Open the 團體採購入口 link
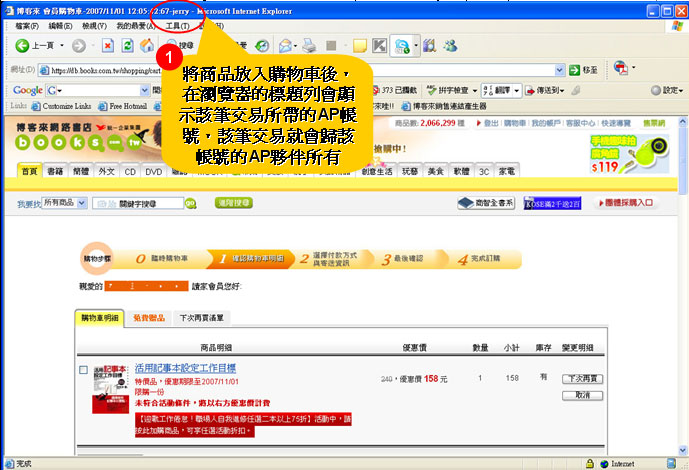Image resolution: width=689 pixels, height=470 pixels. coord(625,203)
